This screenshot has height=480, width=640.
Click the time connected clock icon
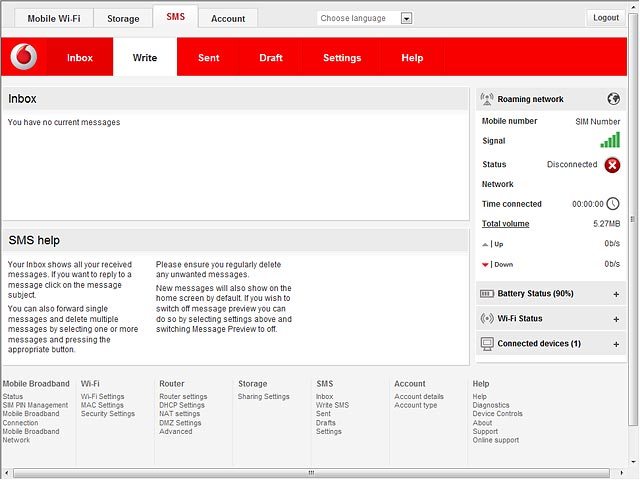(613, 204)
